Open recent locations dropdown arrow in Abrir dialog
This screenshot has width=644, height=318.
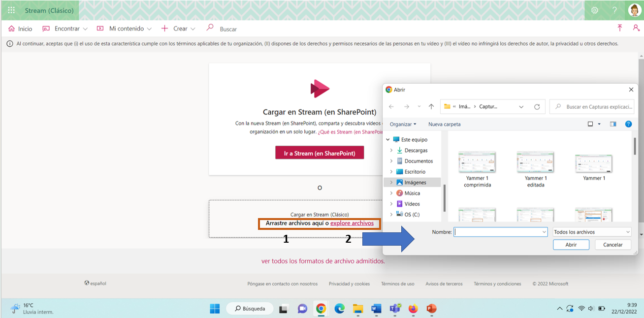pos(419,106)
